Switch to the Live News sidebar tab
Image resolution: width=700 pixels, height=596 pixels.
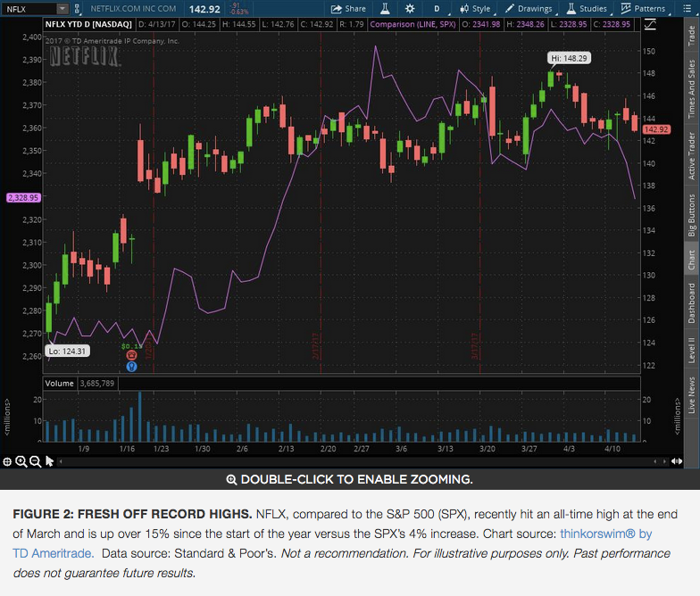(691, 394)
